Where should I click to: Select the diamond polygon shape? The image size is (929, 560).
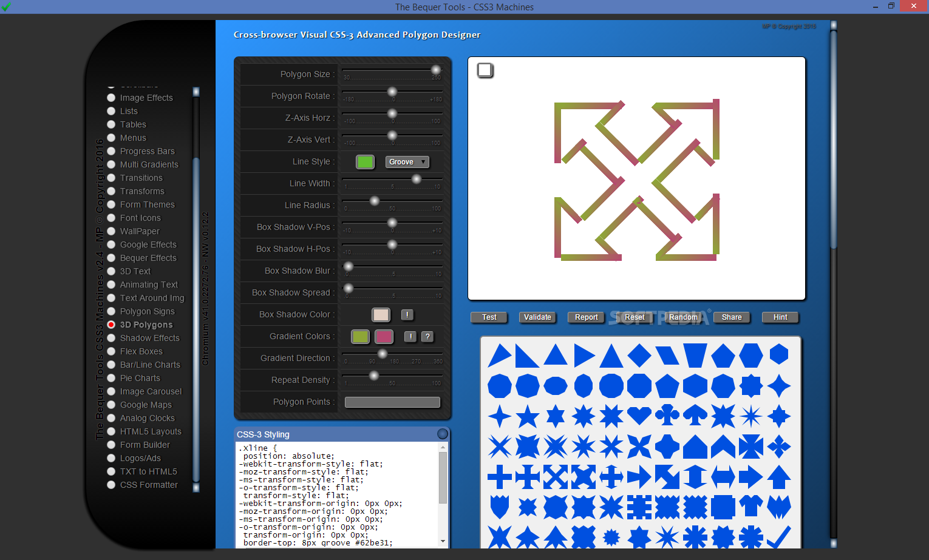[639, 355]
